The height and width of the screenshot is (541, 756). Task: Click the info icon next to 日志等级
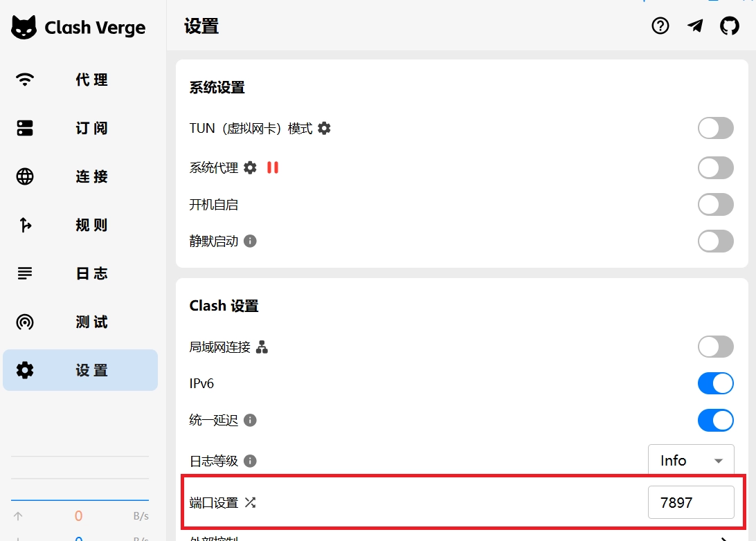[250, 461]
